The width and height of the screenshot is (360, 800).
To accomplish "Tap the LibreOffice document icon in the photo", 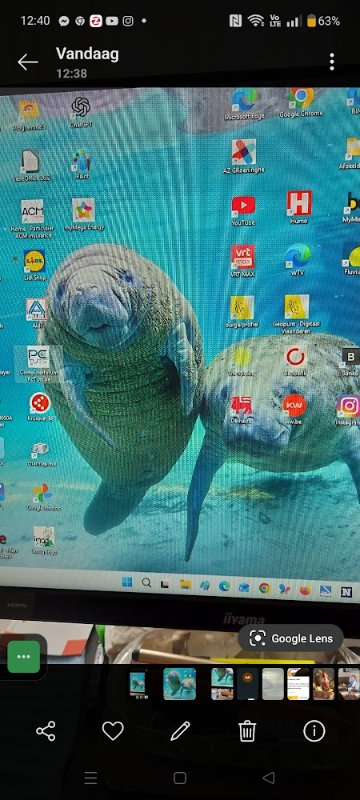I will [x=30, y=161].
